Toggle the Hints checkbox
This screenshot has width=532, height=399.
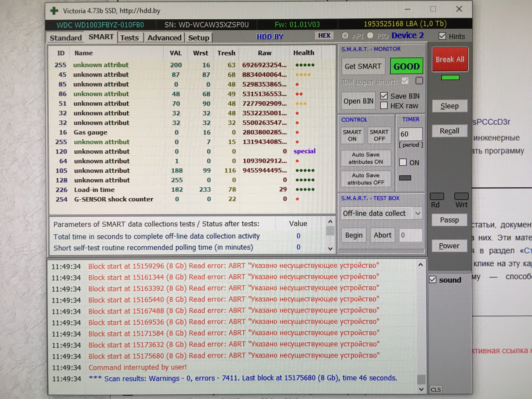(442, 36)
